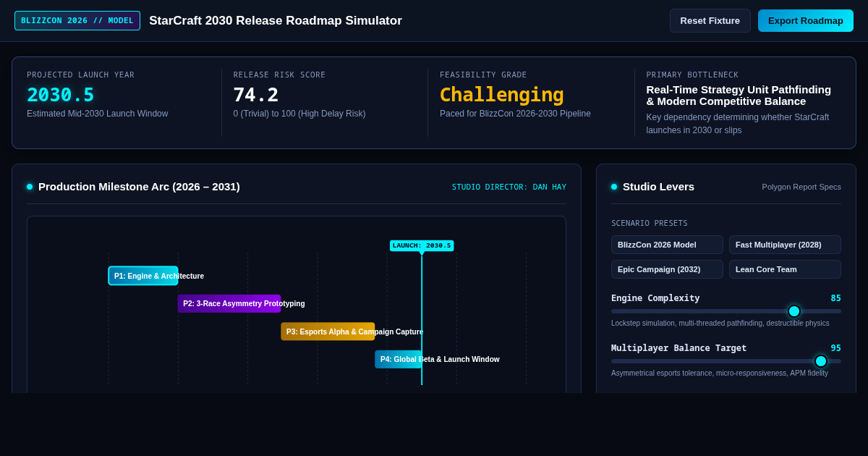Click the LAUNCH: 2030.5 marker label

[x=422, y=245]
